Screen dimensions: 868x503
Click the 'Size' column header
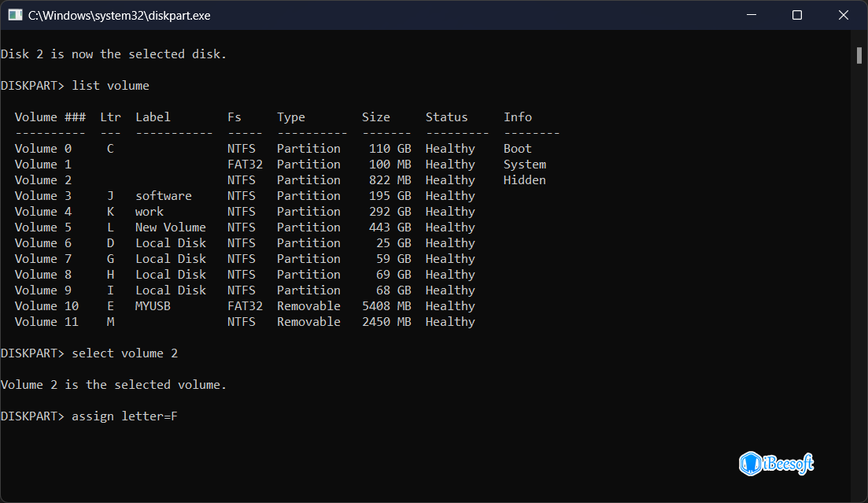pyautogui.click(x=375, y=117)
